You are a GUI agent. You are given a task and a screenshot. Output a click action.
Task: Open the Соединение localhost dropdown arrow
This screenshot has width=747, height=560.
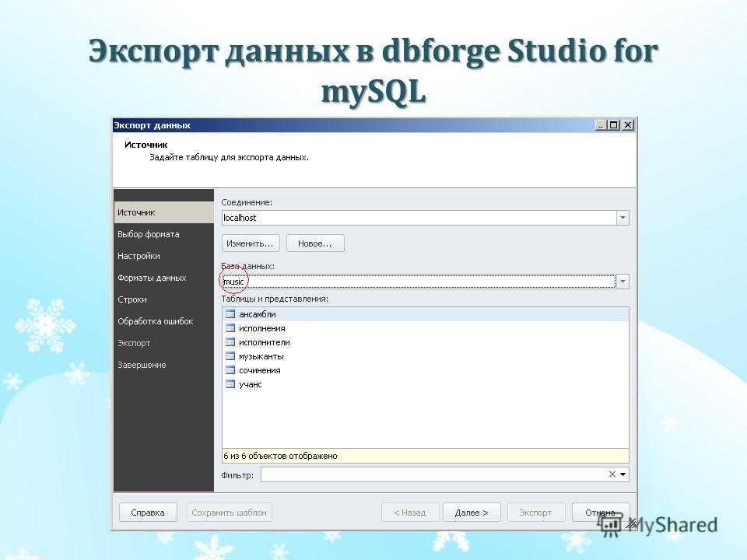622,218
